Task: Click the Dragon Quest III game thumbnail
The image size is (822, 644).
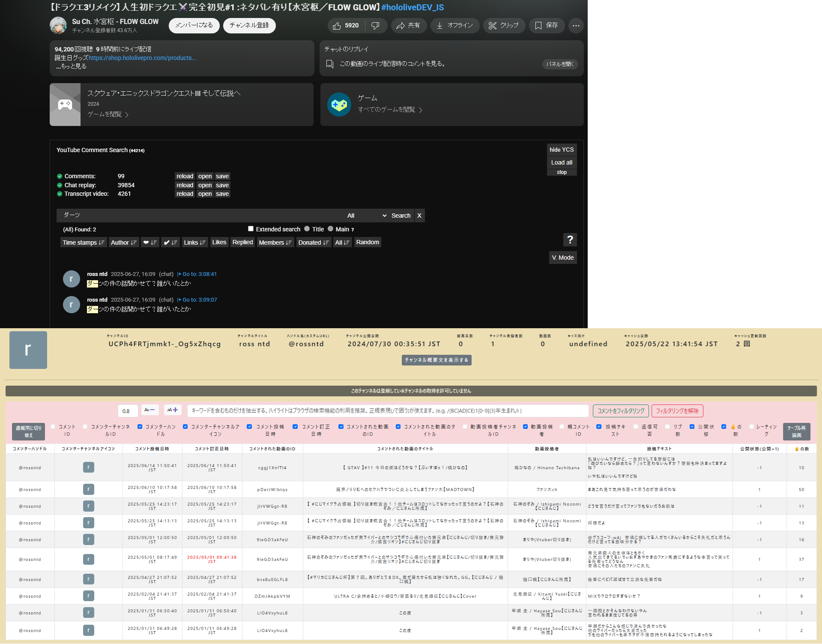Action: pyautogui.click(x=65, y=105)
